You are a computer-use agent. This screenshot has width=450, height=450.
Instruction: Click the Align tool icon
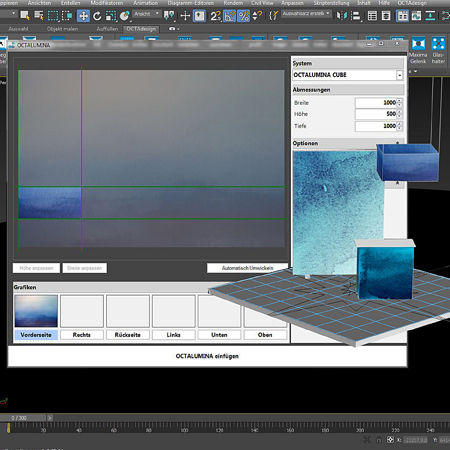(x=356, y=16)
